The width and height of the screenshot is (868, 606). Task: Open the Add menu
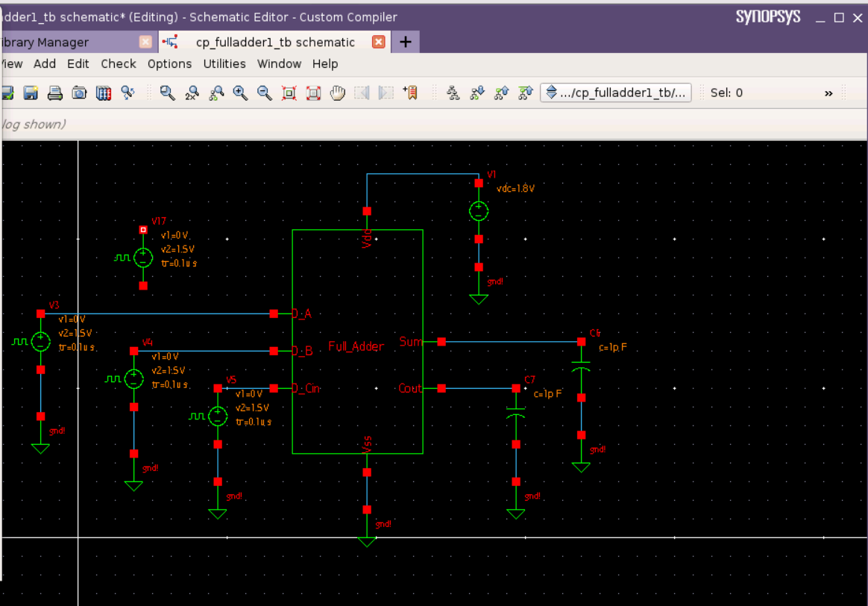45,64
